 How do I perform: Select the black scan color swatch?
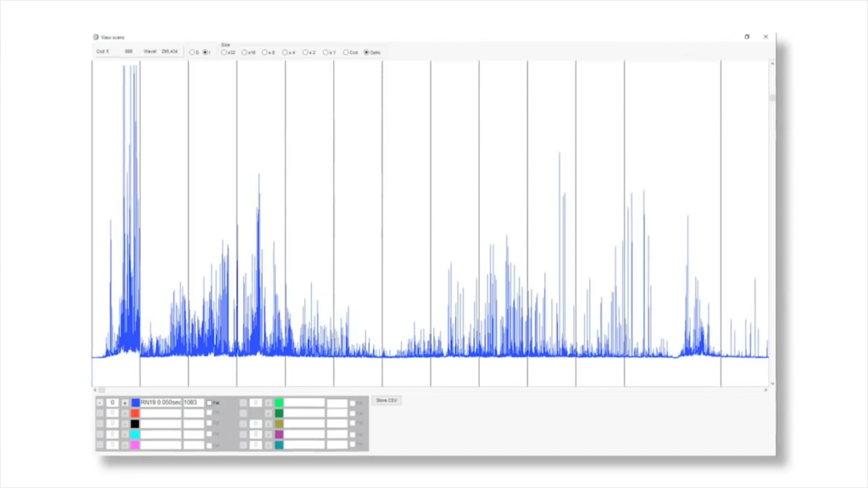coord(135,424)
